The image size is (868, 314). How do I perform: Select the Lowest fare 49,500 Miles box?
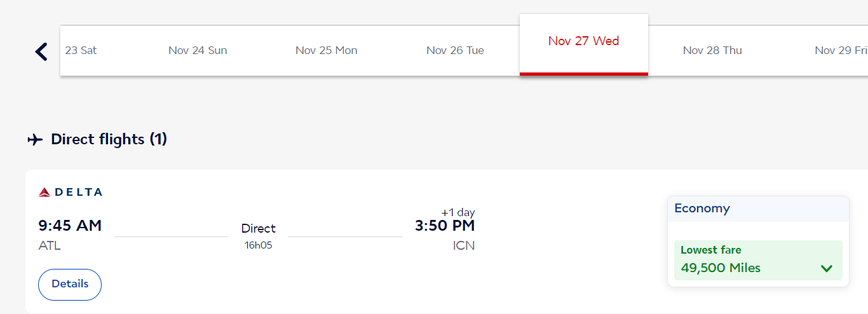(758, 260)
